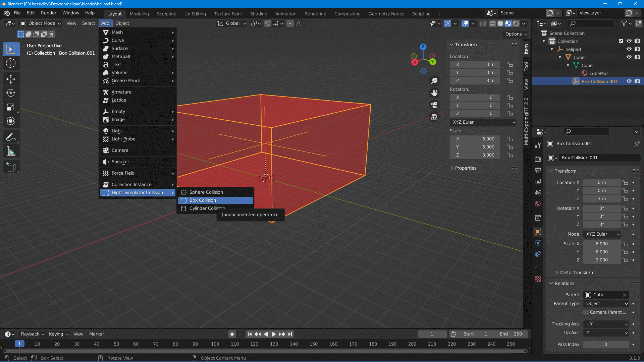The image size is (644, 362).
Task: Jump to the timeline end frame
Action: click(290, 334)
